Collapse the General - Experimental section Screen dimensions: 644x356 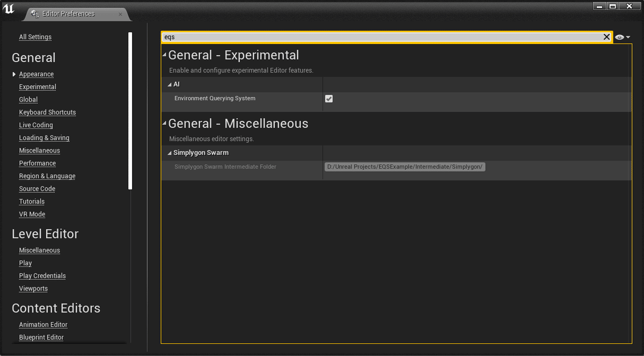pyautogui.click(x=165, y=55)
